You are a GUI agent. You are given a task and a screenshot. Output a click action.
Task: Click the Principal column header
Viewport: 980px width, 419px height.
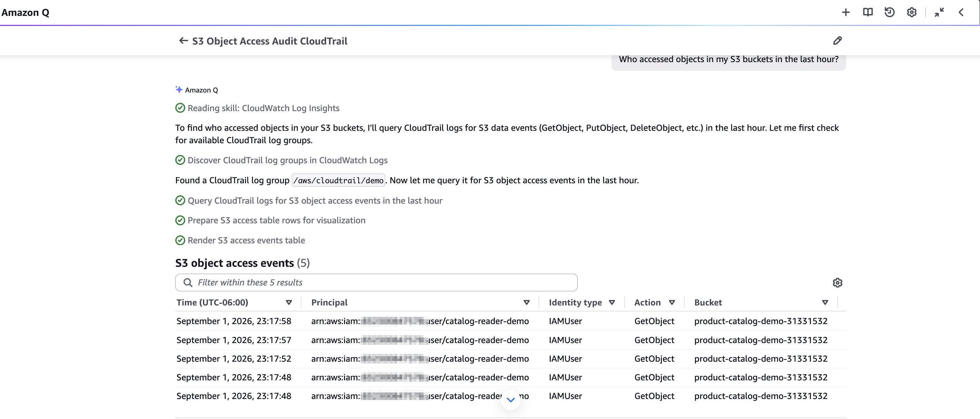tap(329, 303)
